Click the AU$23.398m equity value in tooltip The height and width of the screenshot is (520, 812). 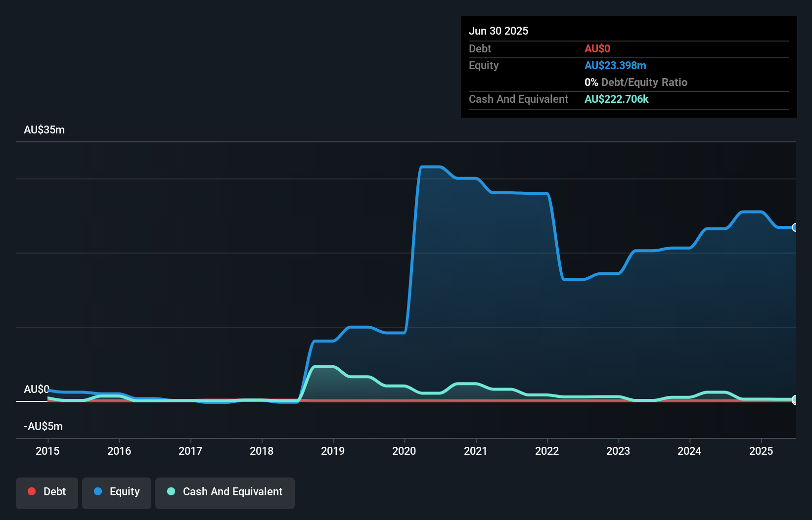click(x=615, y=65)
